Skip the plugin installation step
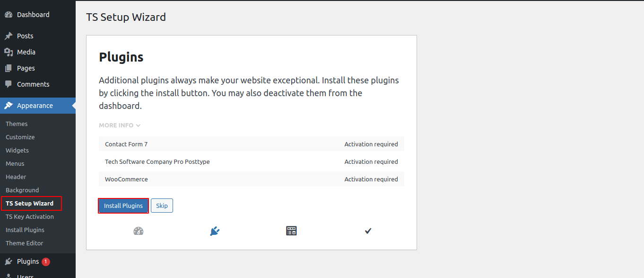The width and height of the screenshot is (644, 278). 162,206
